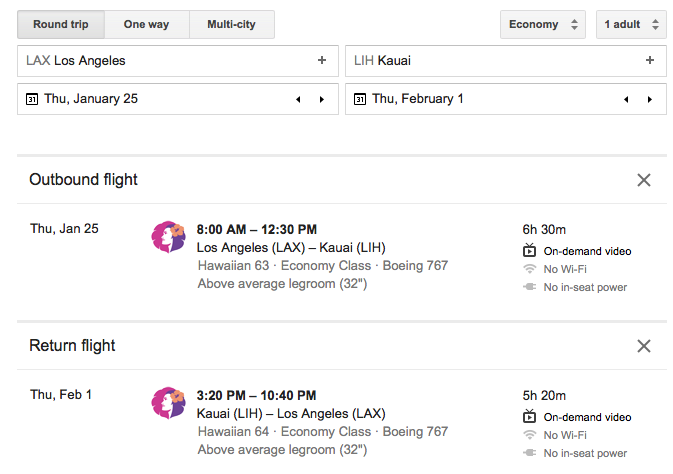Screen dimensions: 673x474
Task: Click the LAX Los Angeles origin field
Action: coord(160,61)
